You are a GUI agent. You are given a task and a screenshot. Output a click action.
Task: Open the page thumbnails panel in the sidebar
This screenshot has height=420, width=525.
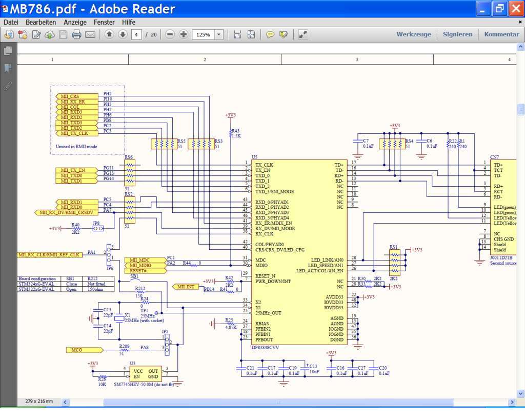(x=8, y=51)
